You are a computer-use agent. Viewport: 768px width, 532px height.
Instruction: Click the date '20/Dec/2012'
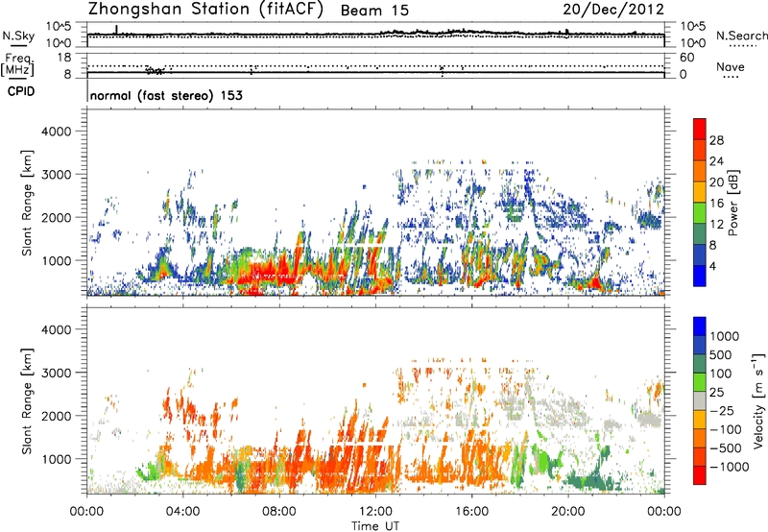coord(613,10)
